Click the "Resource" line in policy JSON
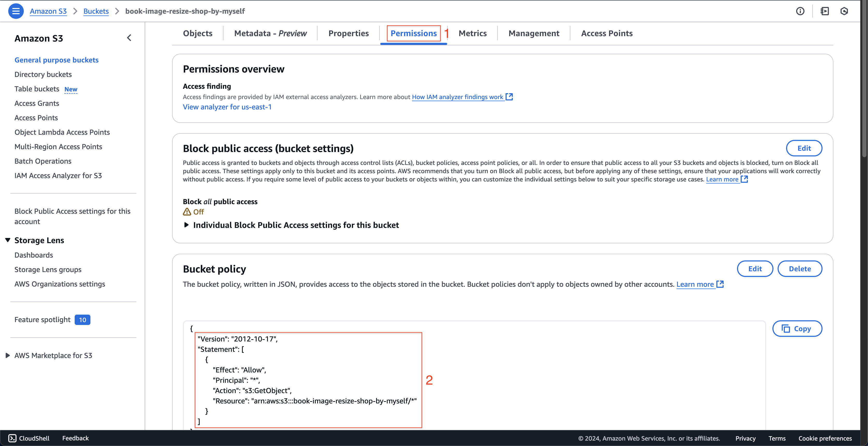 [x=315, y=401]
